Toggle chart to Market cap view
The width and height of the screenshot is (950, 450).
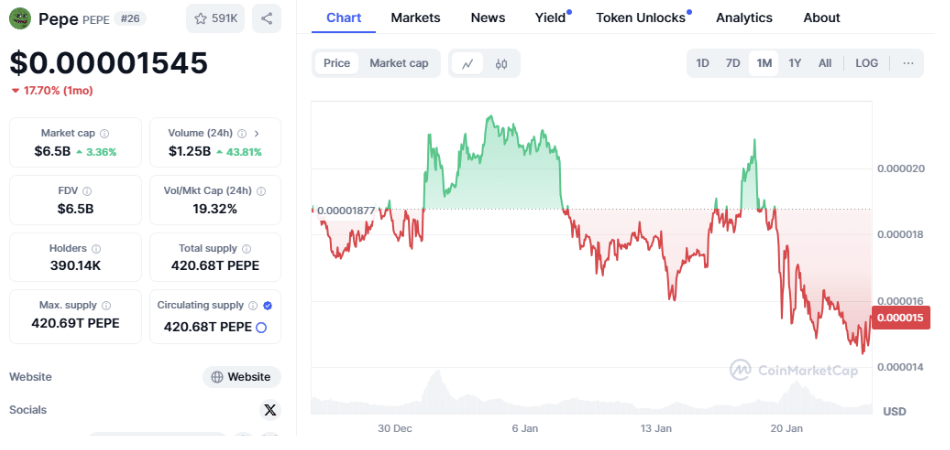[x=399, y=63]
